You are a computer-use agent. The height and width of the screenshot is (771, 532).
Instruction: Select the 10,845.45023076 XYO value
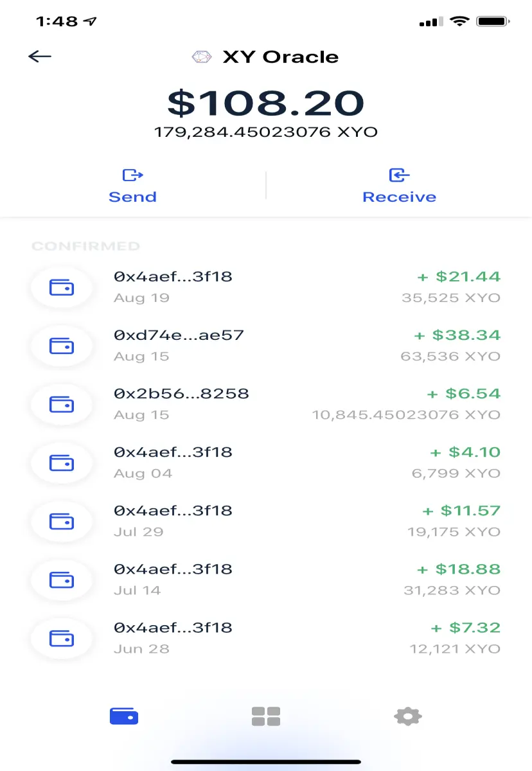(x=406, y=415)
